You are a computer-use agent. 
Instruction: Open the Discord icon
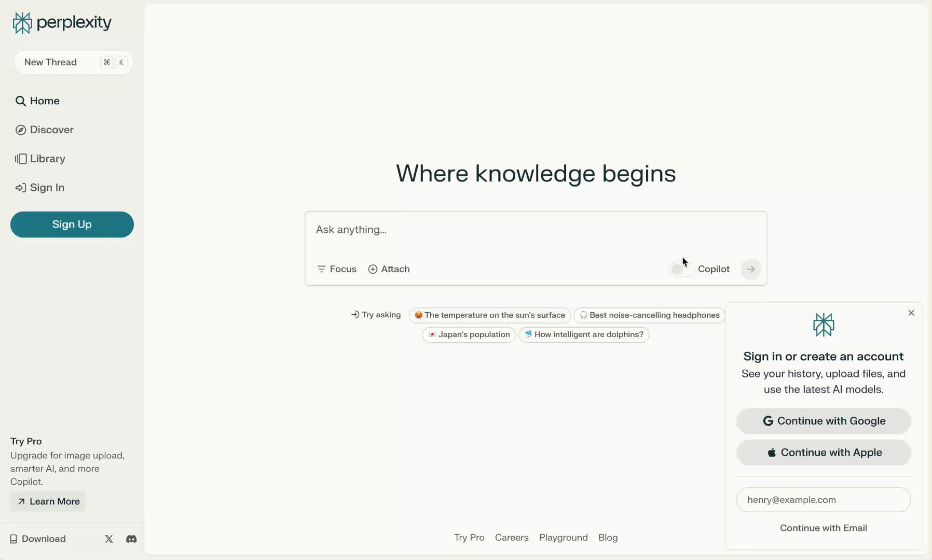coord(131,539)
